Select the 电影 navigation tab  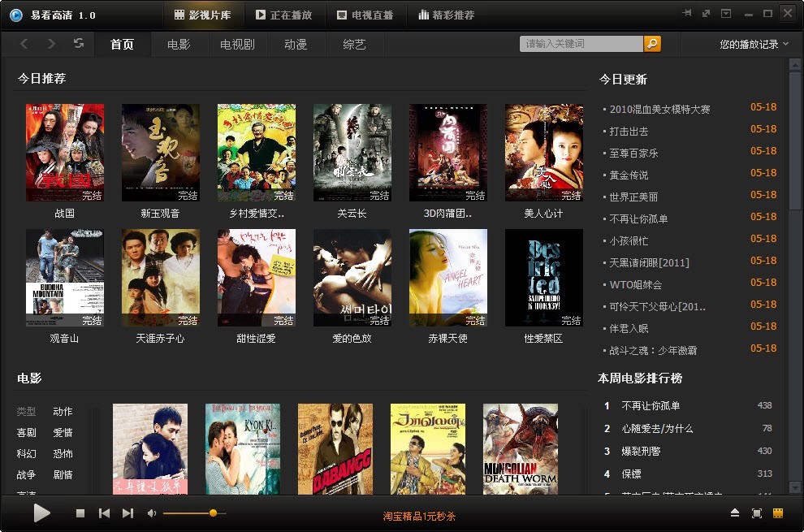(x=179, y=44)
